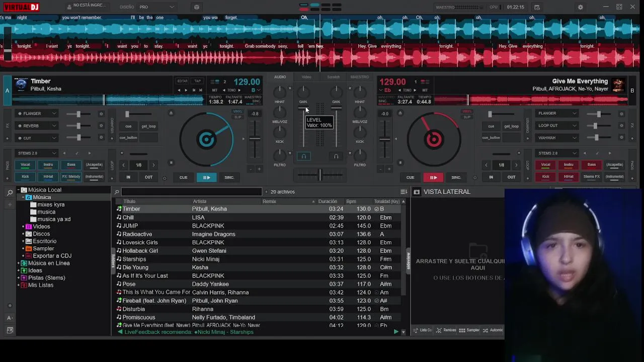Play or pause the left deck
The width and height of the screenshot is (644, 362).
tap(206, 177)
